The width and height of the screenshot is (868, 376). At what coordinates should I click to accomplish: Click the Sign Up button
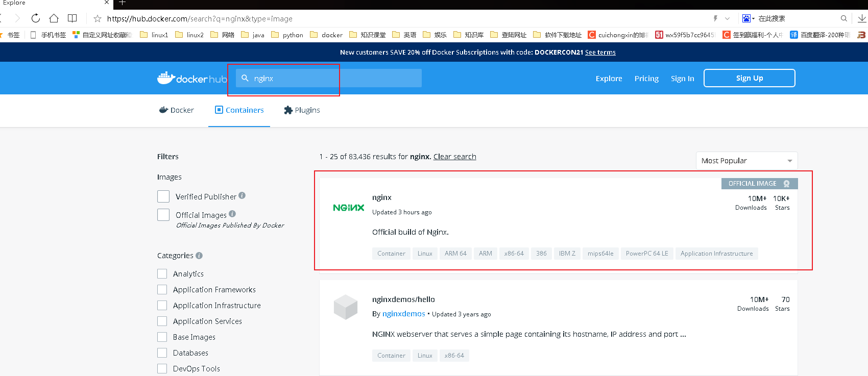(749, 78)
